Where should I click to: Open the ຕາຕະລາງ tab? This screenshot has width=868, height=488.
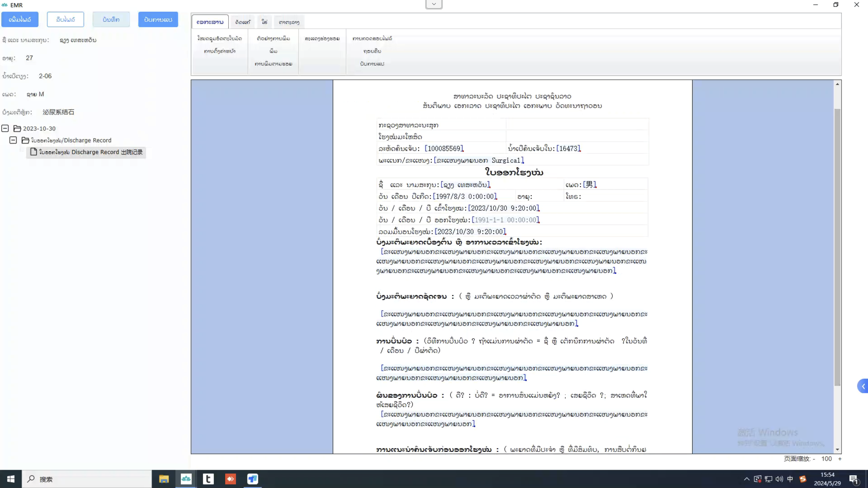click(x=289, y=22)
